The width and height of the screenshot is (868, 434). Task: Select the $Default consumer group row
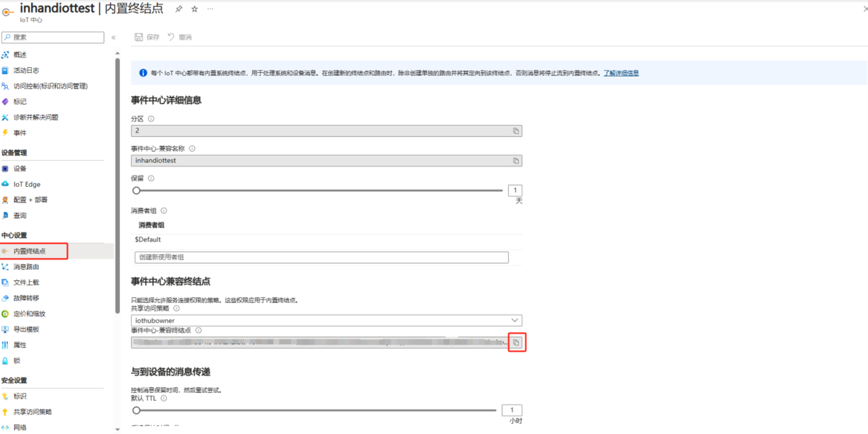[x=327, y=239]
